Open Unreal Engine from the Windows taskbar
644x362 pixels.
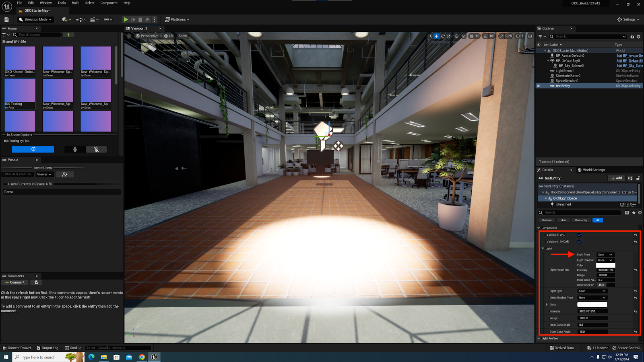(x=154, y=357)
